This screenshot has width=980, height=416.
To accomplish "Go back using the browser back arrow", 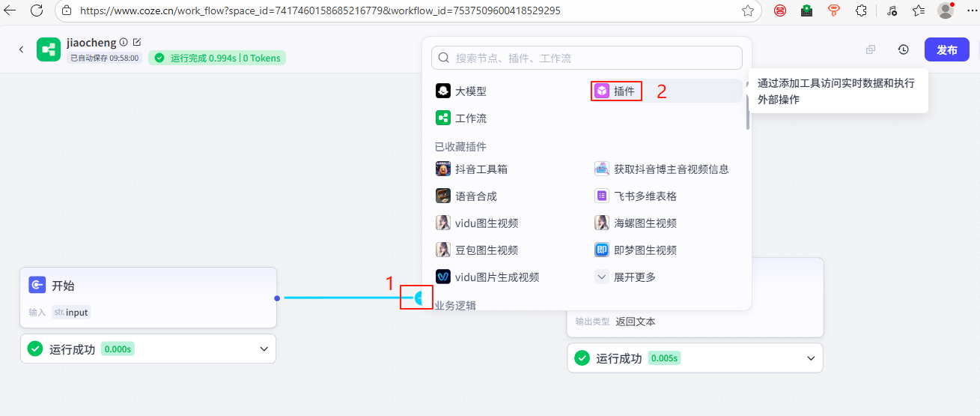I will [11, 10].
